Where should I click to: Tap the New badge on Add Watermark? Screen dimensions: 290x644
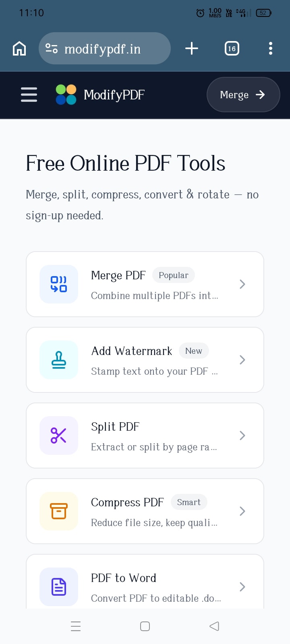[x=194, y=351]
